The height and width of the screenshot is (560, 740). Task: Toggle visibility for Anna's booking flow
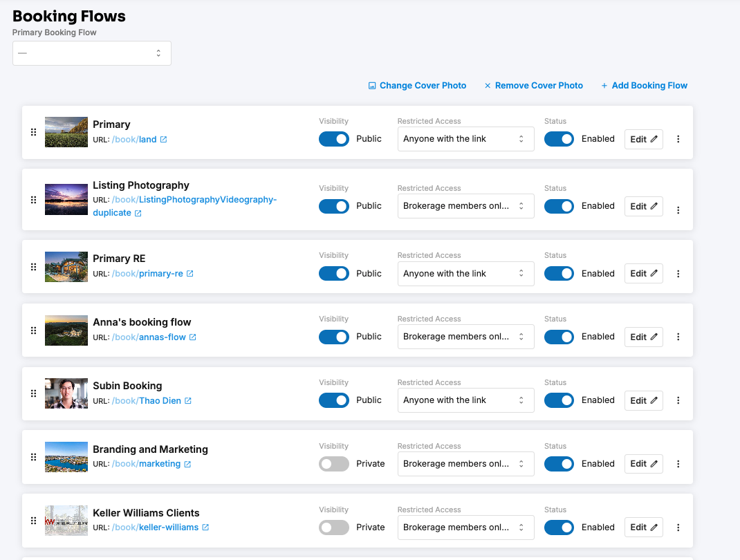point(333,337)
